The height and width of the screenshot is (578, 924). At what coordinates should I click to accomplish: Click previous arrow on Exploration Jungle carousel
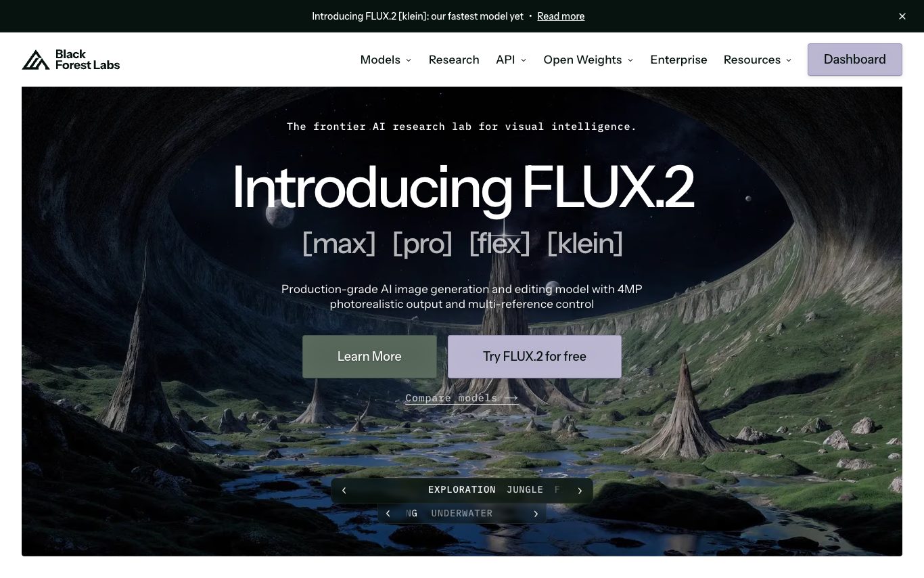tap(344, 490)
